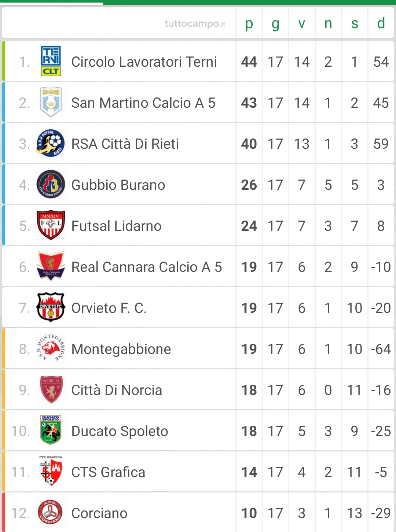Open the Ducato Spoleto badge
Image resolution: width=396 pixels, height=532 pixels.
click(51, 431)
